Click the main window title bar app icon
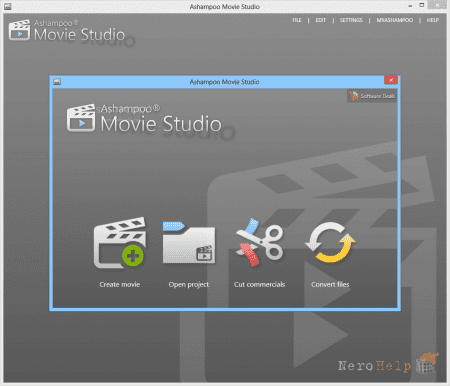 point(8,6)
